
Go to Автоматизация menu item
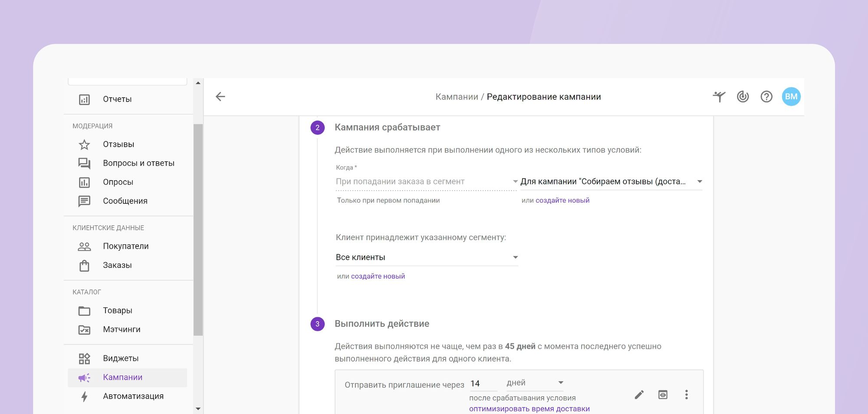[x=133, y=396]
